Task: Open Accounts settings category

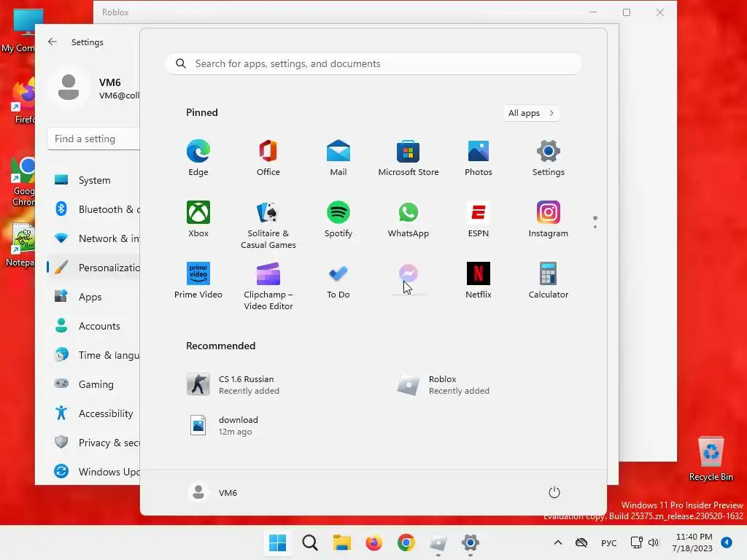Action: click(x=93, y=326)
